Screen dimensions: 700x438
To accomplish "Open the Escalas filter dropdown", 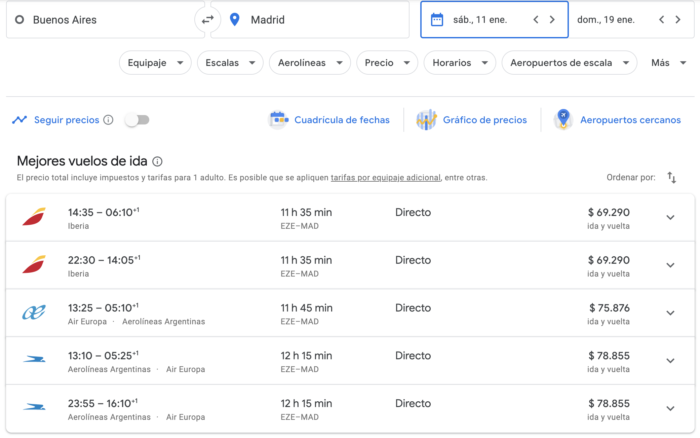I will pos(229,63).
